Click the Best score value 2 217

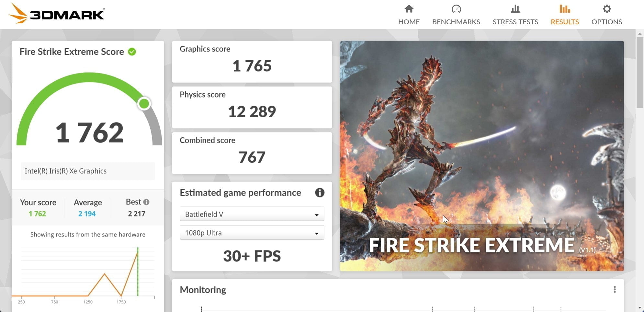pyautogui.click(x=136, y=214)
